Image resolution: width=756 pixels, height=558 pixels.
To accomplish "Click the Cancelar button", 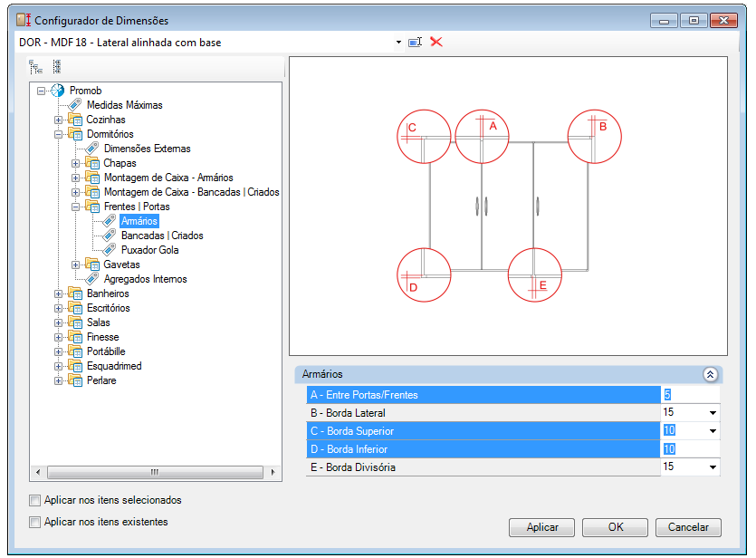I will [688, 527].
